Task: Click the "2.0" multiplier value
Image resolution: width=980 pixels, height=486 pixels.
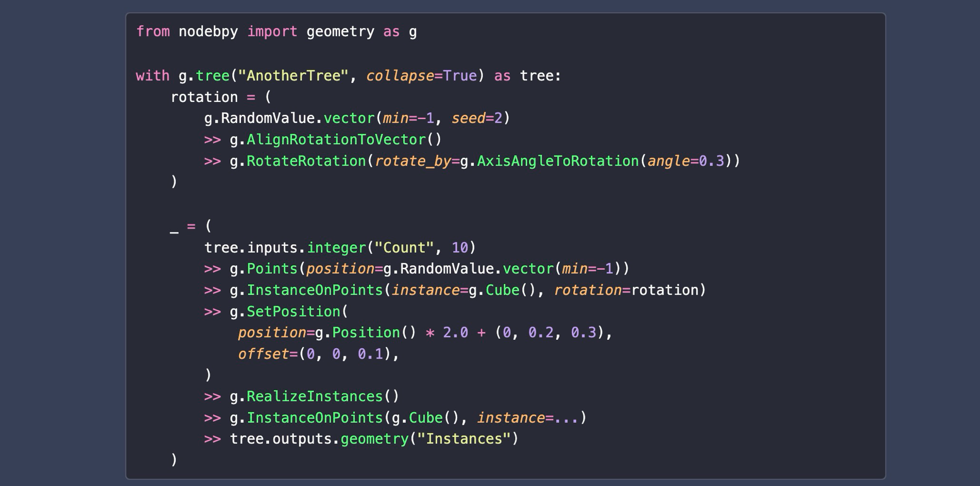Action: (455, 333)
